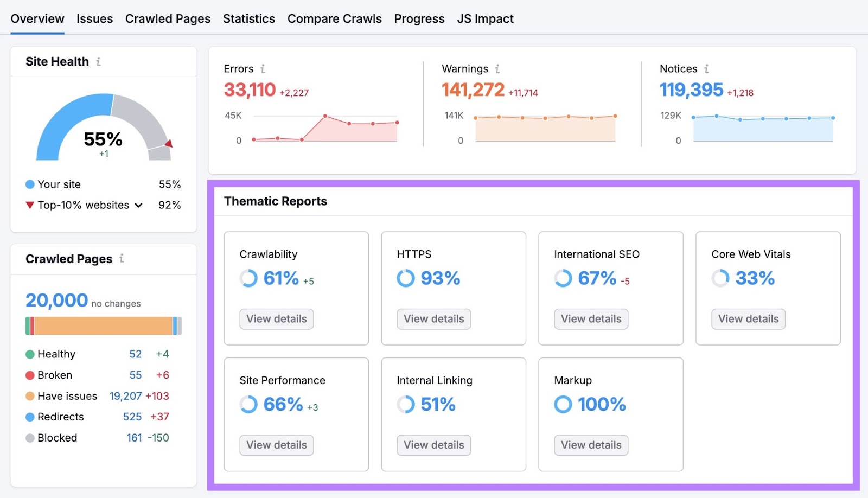
Task: Click the Core Web Vitals donut chart
Action: coord(720,278)
